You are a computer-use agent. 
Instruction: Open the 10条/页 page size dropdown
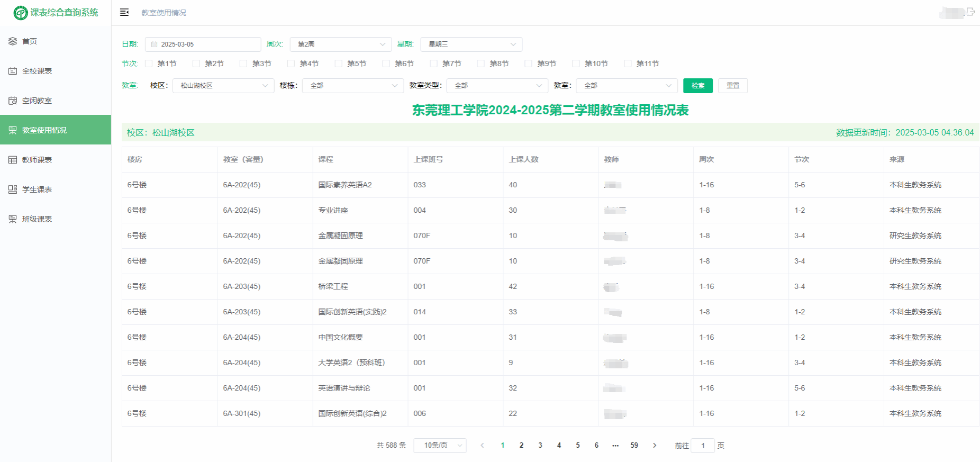pyautogui.click(x=440, y=446)
